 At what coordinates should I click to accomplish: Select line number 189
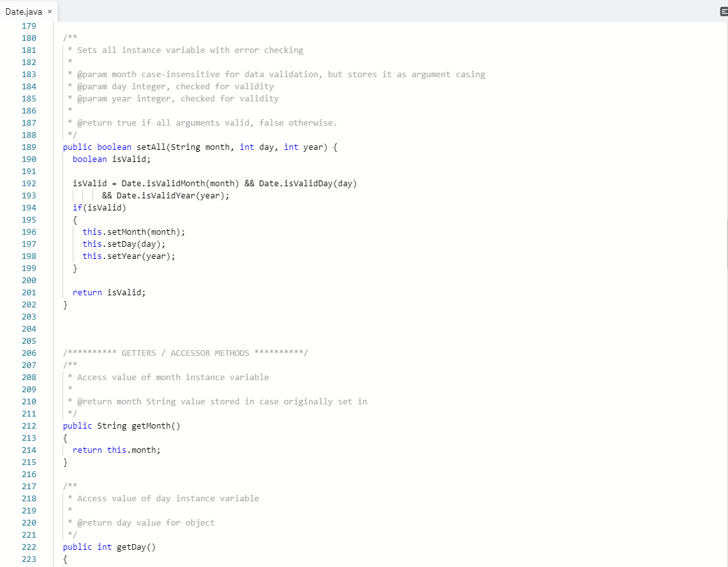29,147
